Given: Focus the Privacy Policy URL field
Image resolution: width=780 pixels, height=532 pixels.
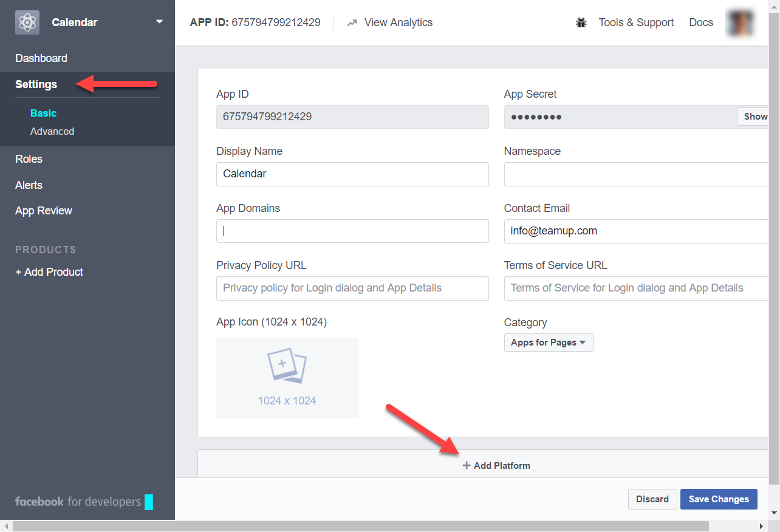Looking at the screenshot, I should click(352, 288).
